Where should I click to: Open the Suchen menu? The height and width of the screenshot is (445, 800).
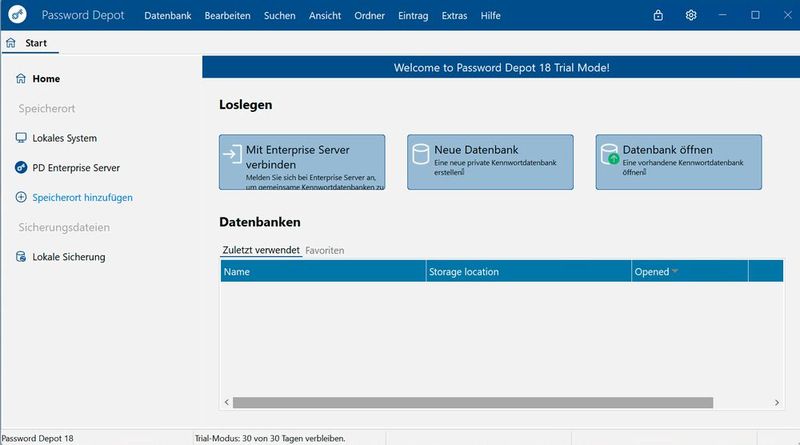(280, 16)
